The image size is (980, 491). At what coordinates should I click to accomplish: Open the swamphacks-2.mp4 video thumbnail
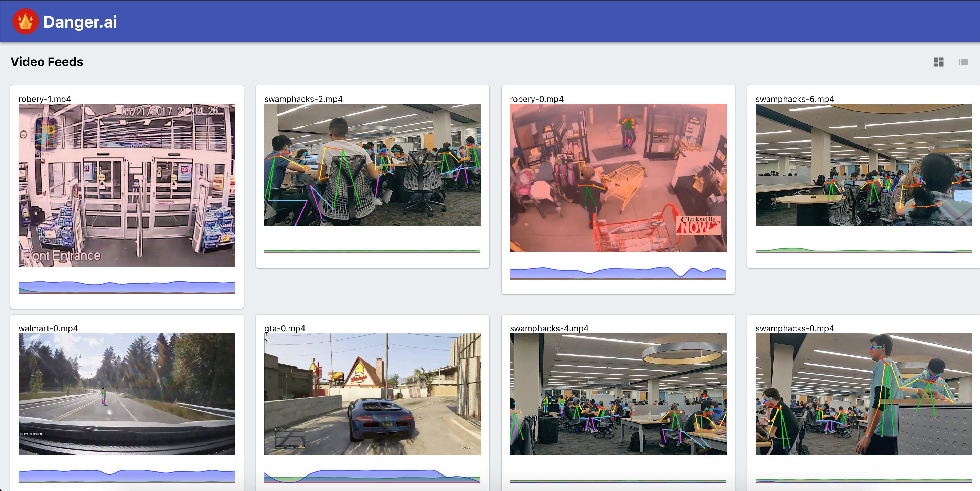(x=372, y=165)
